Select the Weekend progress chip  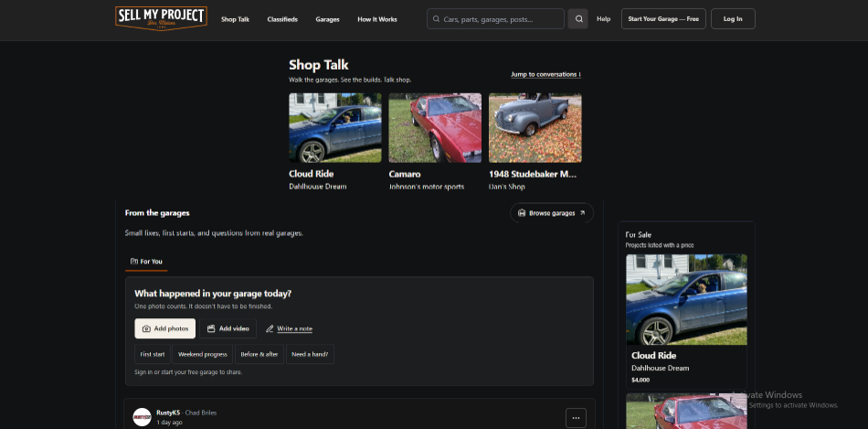point(203,354)
